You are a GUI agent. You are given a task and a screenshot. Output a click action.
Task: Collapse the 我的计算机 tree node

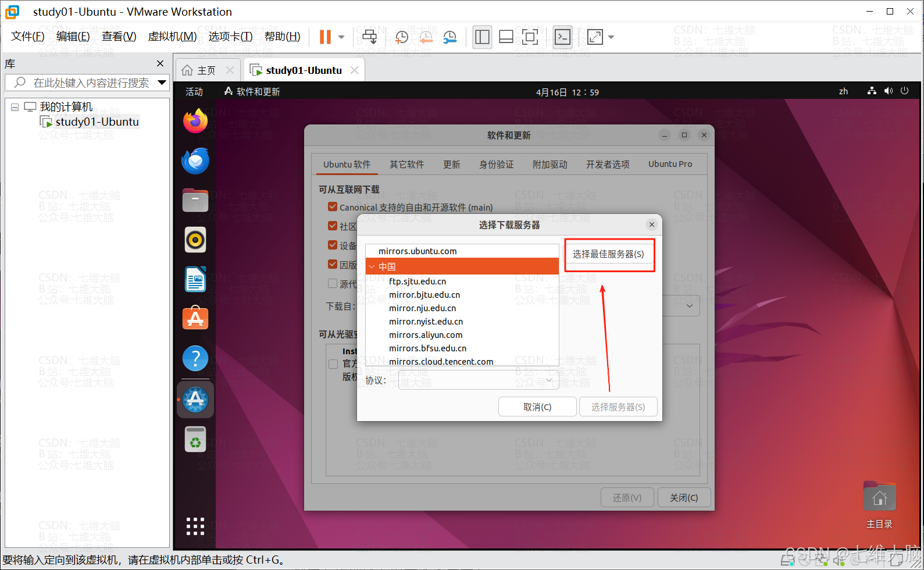tap(15, 107)
